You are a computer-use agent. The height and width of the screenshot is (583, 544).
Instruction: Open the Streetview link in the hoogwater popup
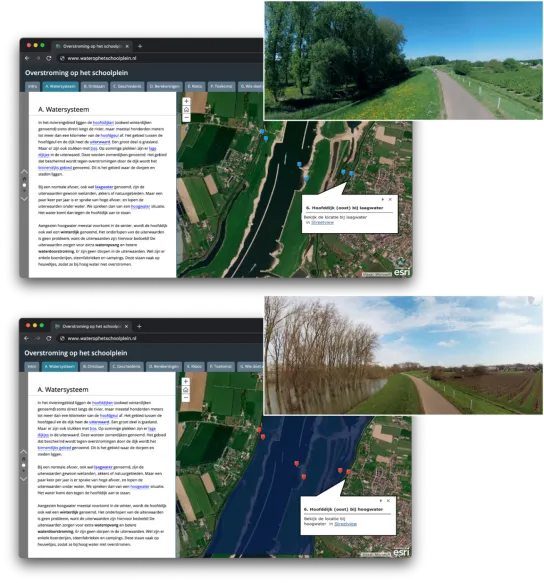(x=345, y=524)
